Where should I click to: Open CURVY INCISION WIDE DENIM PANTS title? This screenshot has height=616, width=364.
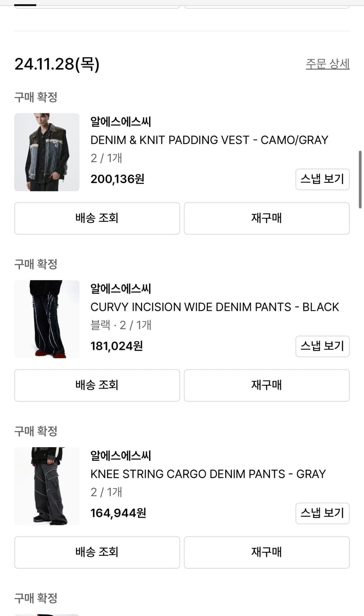(x=215, y=307)
